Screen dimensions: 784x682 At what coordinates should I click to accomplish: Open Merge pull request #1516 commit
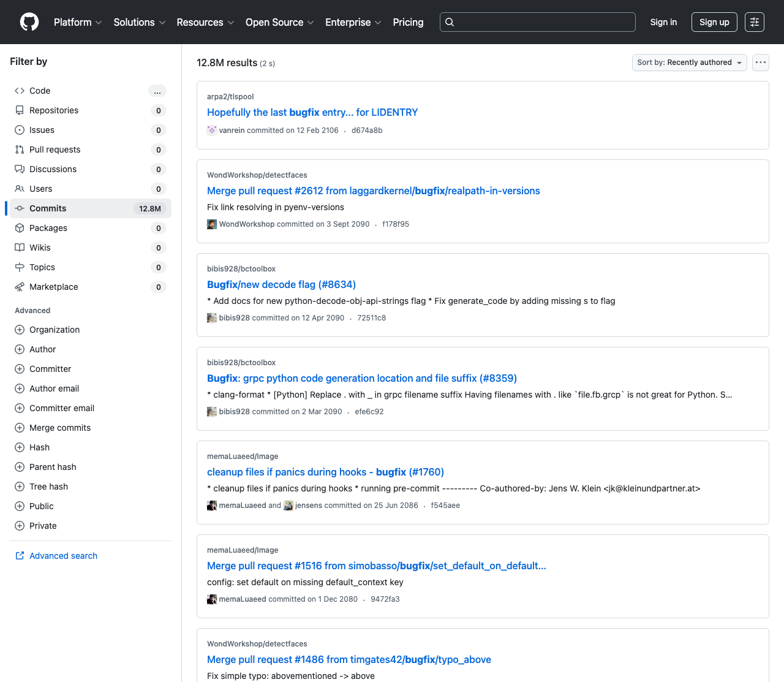[x=377, y=566]
